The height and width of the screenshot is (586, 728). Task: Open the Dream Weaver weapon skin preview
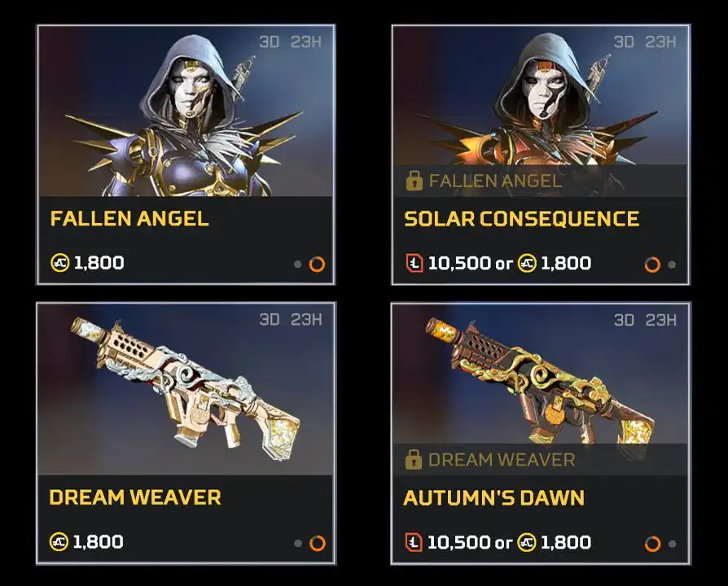tap(186, 390)
